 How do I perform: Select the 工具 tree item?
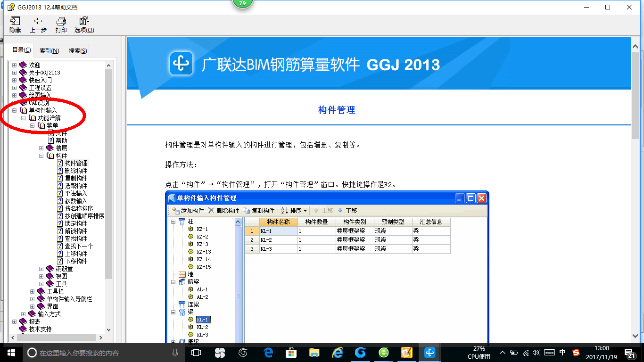click(61, 284)
